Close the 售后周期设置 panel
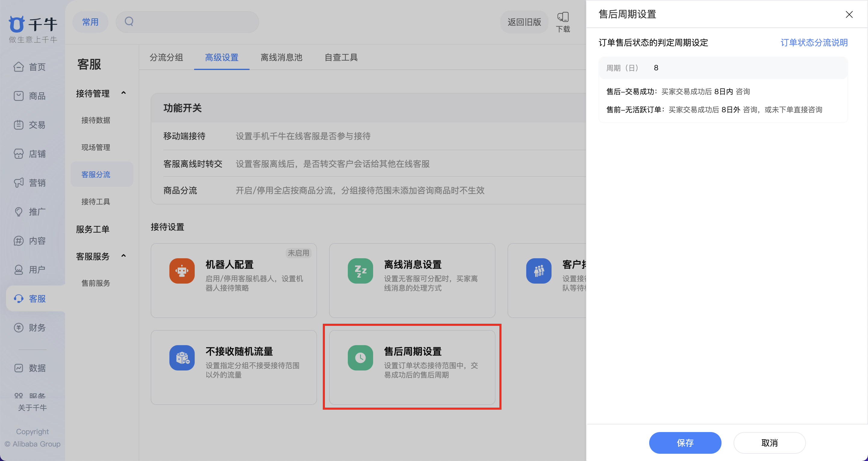Screen dimensions: 868x461 pos(849,14)
